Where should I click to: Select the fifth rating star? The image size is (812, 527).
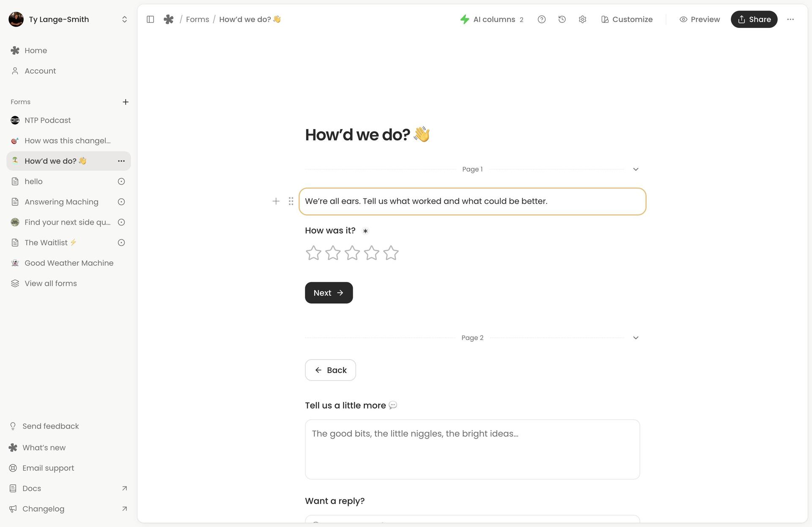391,253
